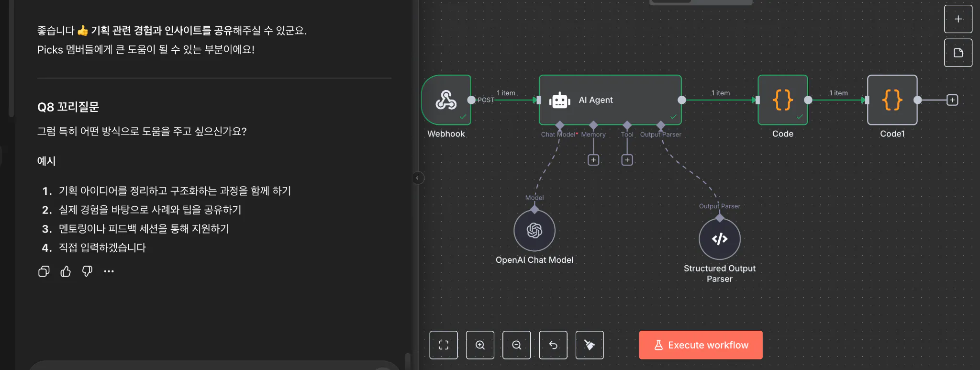Image resolution: width=980 pixels, height=370 pixels.
Task: Add a node after Code1
Action: coord(952,100)
